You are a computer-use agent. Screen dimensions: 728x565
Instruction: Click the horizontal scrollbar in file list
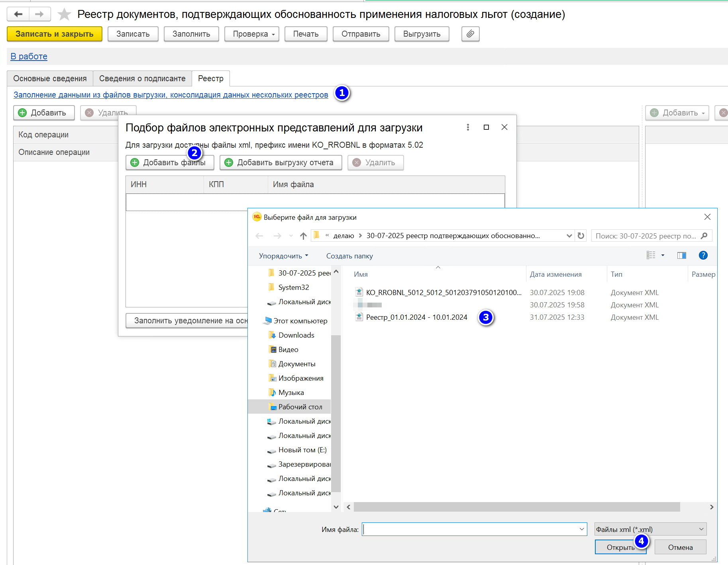tap(516, 507)
